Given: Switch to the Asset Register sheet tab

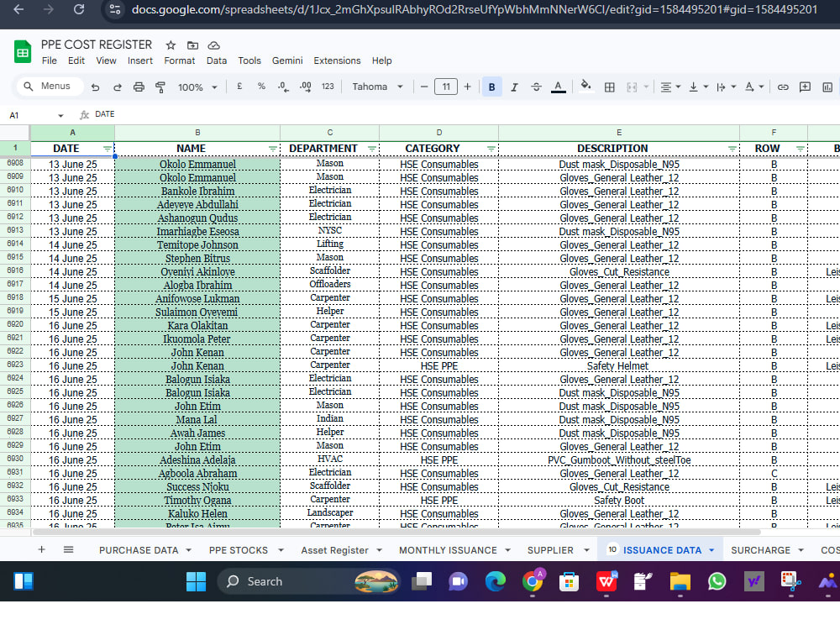Looking at the screenshot, I should pos(335,550).
